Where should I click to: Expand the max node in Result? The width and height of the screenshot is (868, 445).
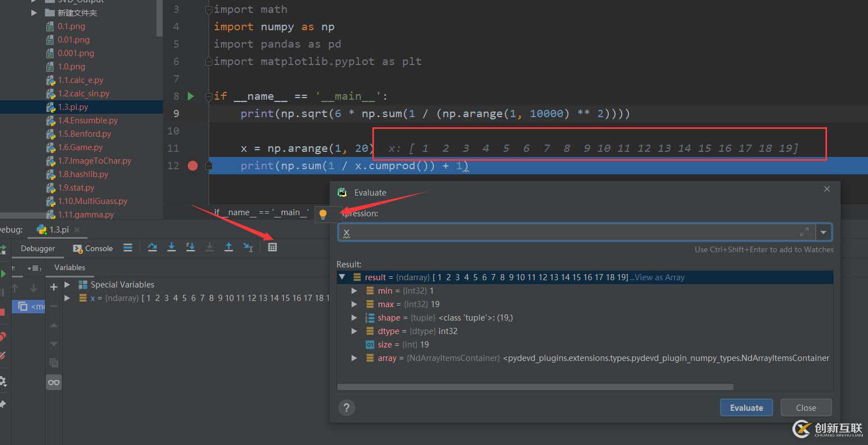[x=354, y=304]
